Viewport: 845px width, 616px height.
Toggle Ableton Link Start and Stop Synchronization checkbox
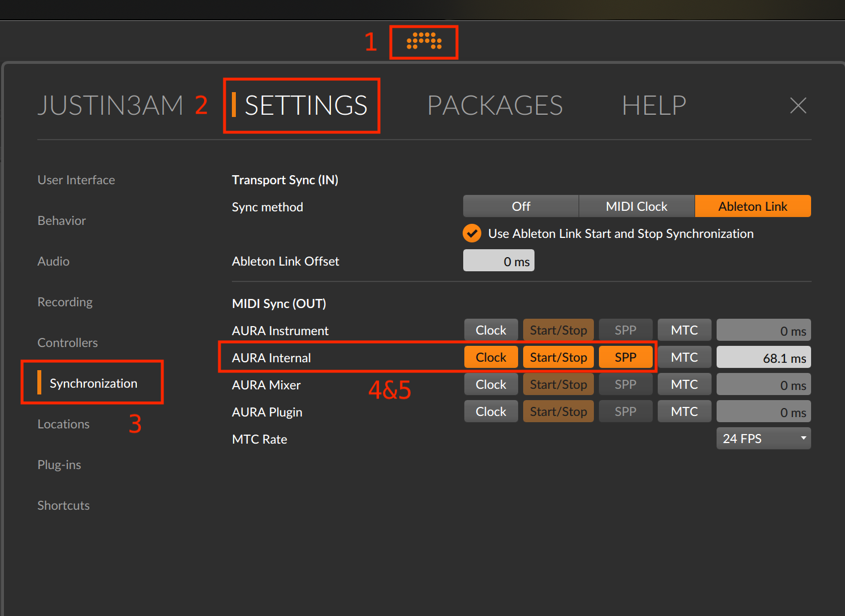[x=472, y=233]
